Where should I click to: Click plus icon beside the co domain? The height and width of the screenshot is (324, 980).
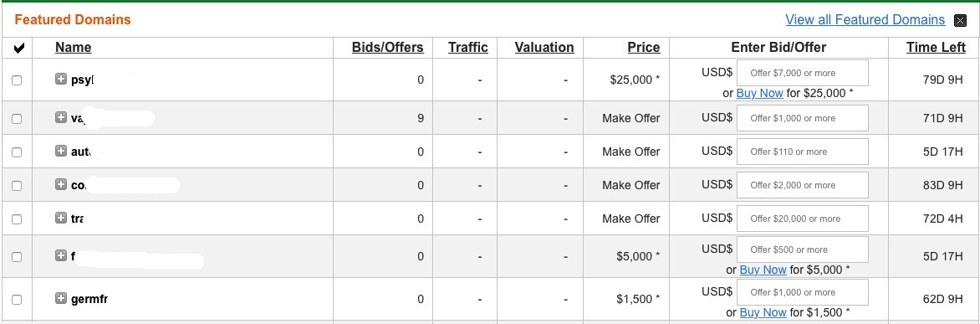click(x=61, y=184)
